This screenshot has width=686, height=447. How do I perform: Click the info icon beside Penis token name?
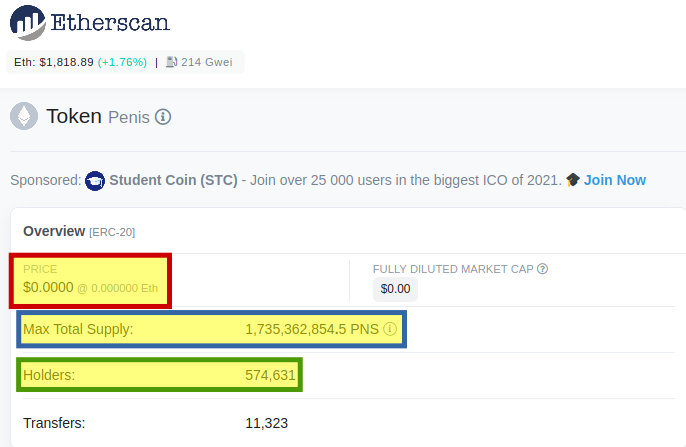pos(163,117)
